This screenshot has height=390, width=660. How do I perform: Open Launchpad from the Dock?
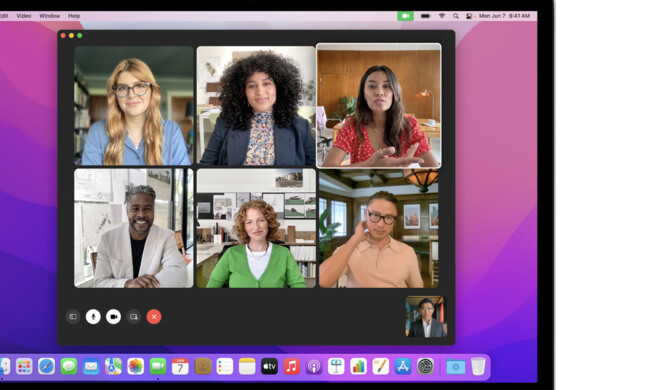click(24, 366)
